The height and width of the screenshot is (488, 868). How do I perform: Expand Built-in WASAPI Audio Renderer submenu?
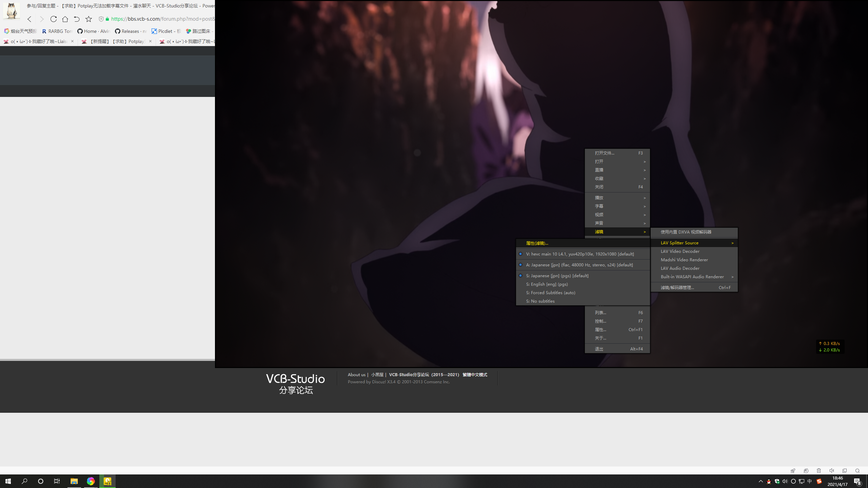point(694,277)
